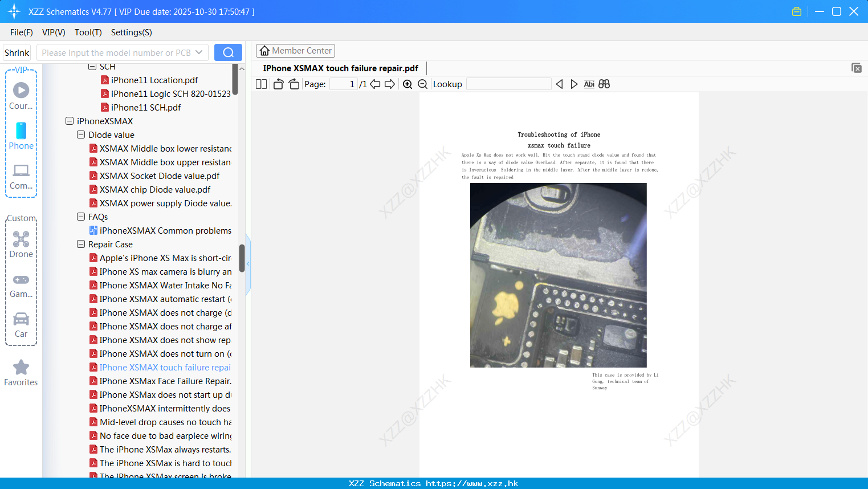The image size is (868, 489).
Task: Rotate the PDF page clockwise
Action: point(294,84)
